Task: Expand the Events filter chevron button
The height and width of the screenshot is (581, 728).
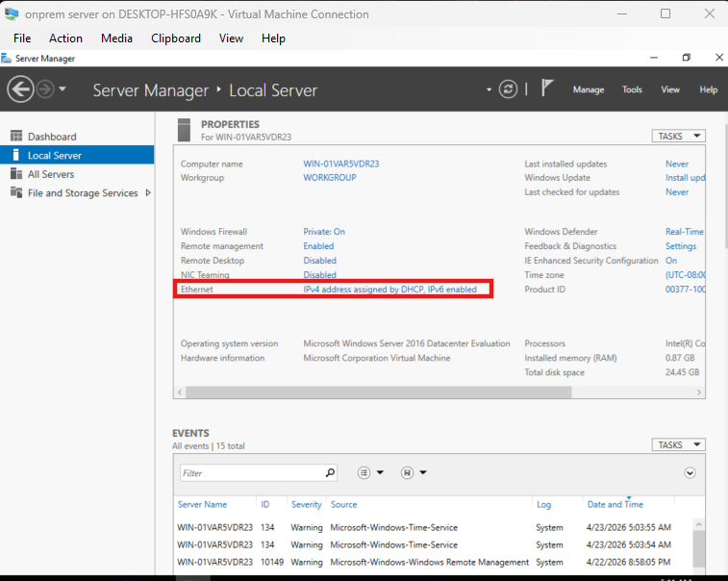Action: (x=690, y=473)
